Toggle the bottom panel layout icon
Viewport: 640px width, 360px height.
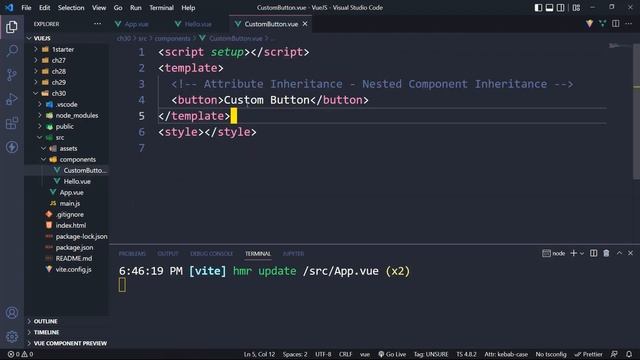[x=549, y=7]
